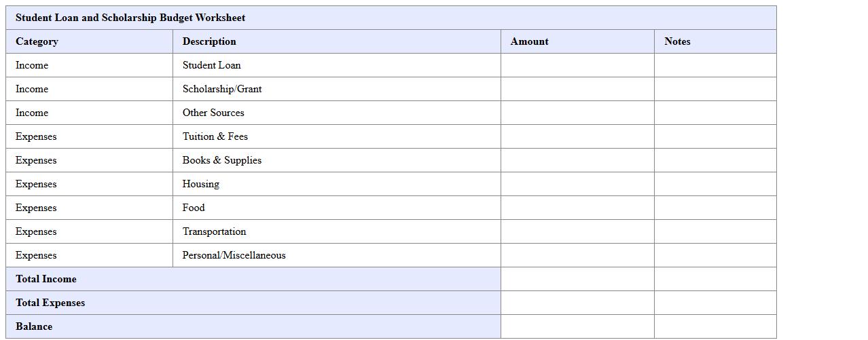Click the Amount cell for Scholarship/Grant
Screen dimensions: 868x340
click(577, 89)
